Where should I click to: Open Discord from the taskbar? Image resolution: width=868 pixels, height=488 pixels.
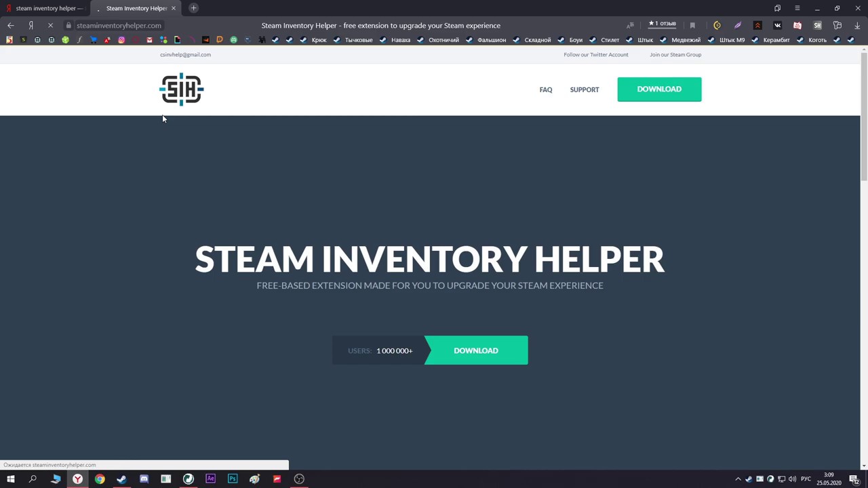(144, 479)
